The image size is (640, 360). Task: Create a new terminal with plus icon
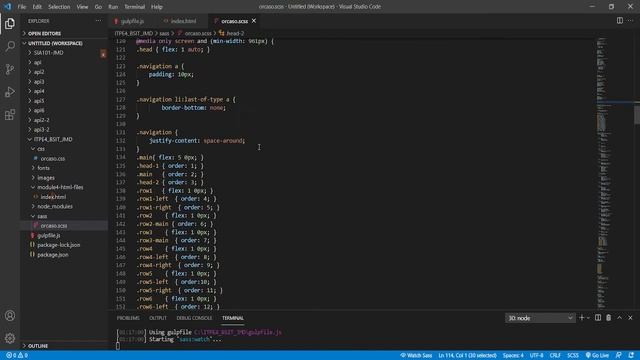click(582, 318)
